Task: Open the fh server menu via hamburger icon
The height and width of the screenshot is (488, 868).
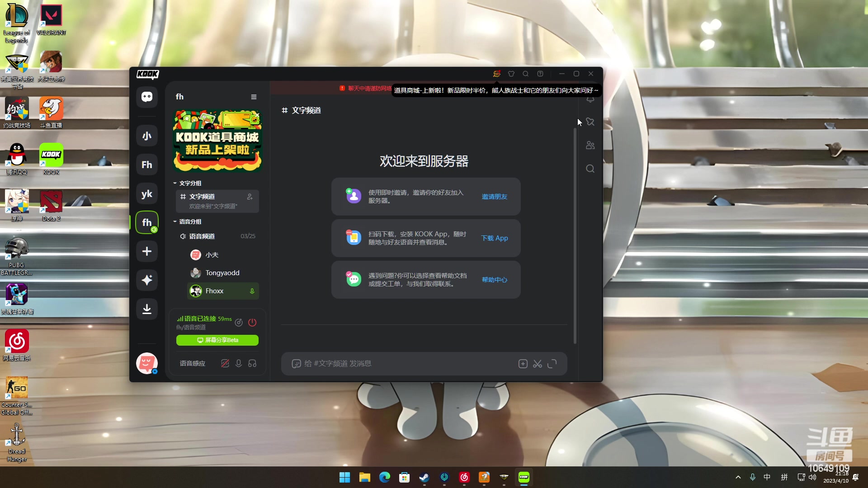Action: 254,97
